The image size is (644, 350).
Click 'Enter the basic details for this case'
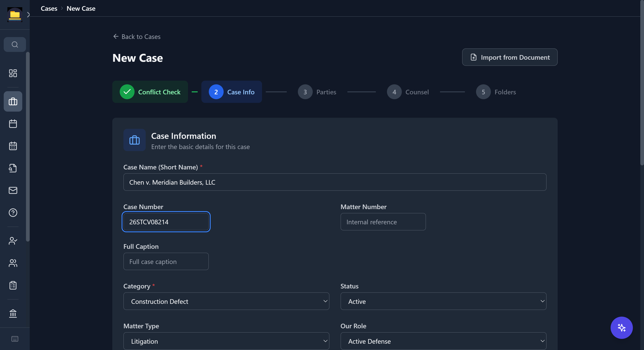(200, 147)
